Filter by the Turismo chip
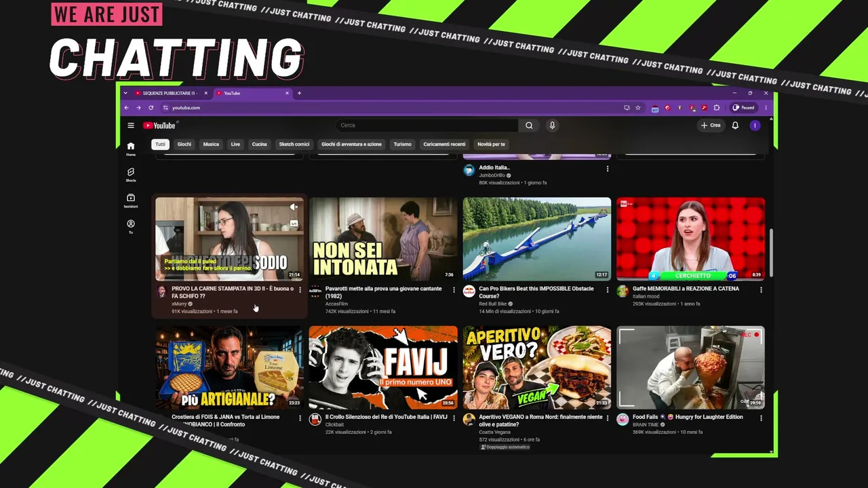This screenshot has width=868, height=488. 403,144
